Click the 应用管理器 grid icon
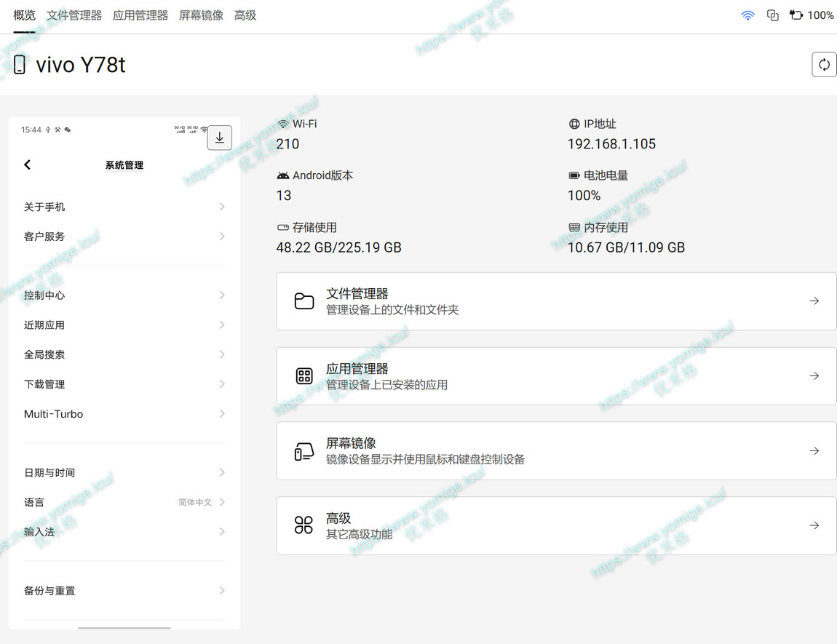The image size is (837, 644). pos(304,376)
